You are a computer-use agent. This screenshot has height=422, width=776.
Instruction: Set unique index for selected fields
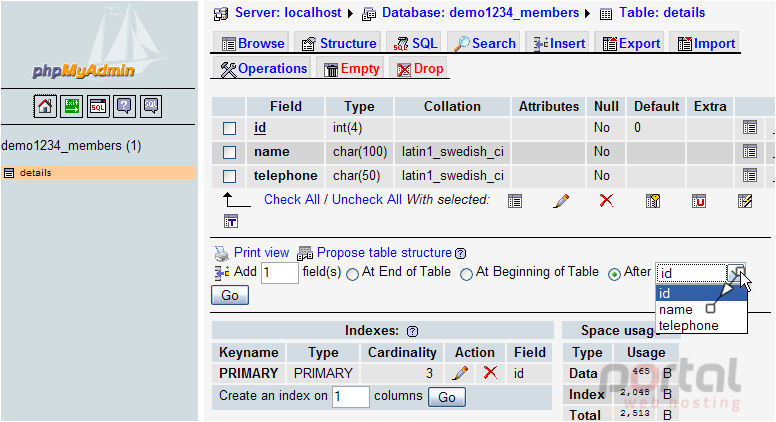pos(699,201)
